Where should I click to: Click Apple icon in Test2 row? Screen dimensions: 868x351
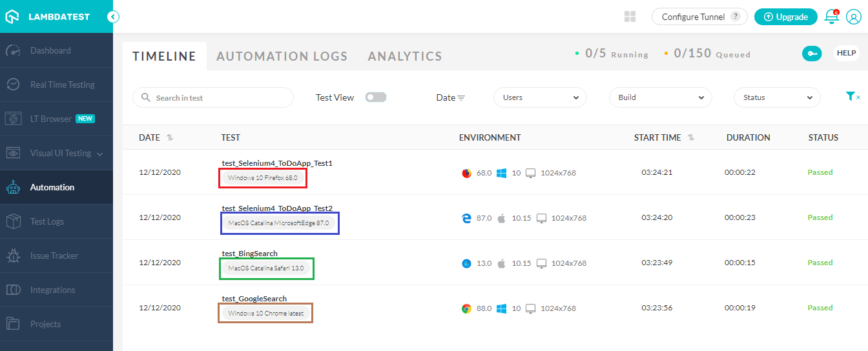click(501, 218)
